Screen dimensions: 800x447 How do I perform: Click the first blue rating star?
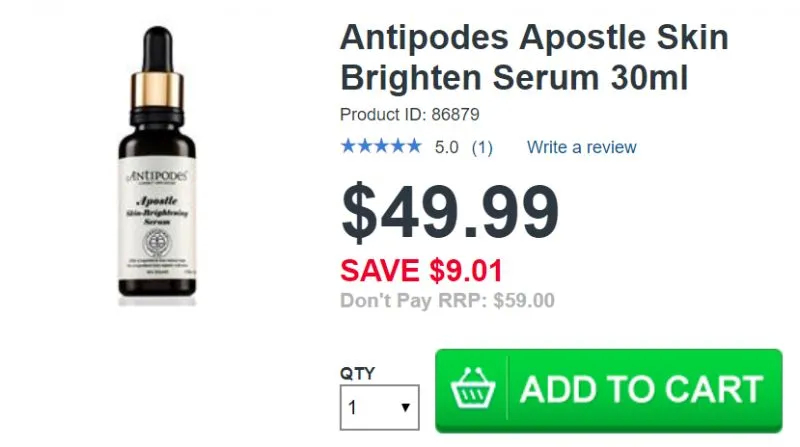(348, 146)
